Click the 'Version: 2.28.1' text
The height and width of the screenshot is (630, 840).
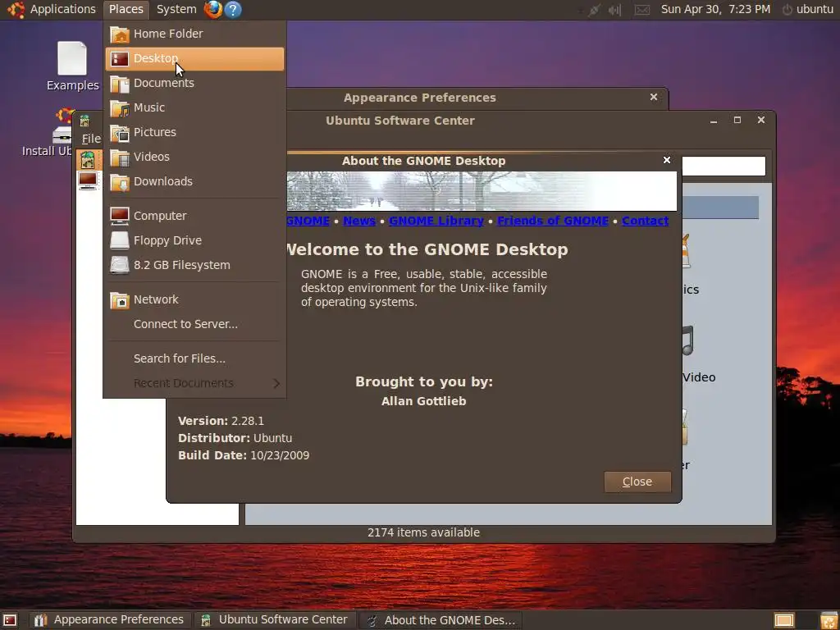point(221,421)
